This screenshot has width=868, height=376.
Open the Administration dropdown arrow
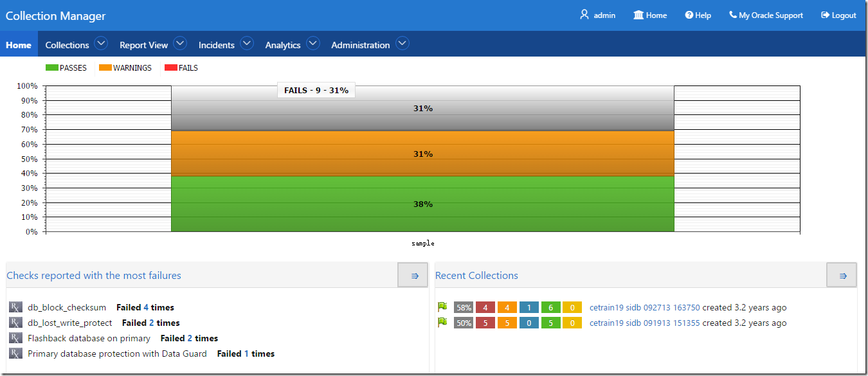(x=402, y=44)
